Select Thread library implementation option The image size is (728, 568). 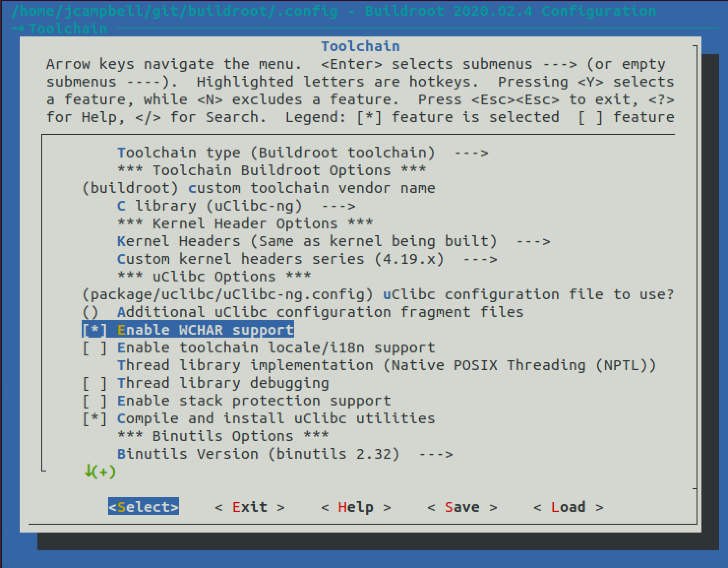tap(387, 365)
